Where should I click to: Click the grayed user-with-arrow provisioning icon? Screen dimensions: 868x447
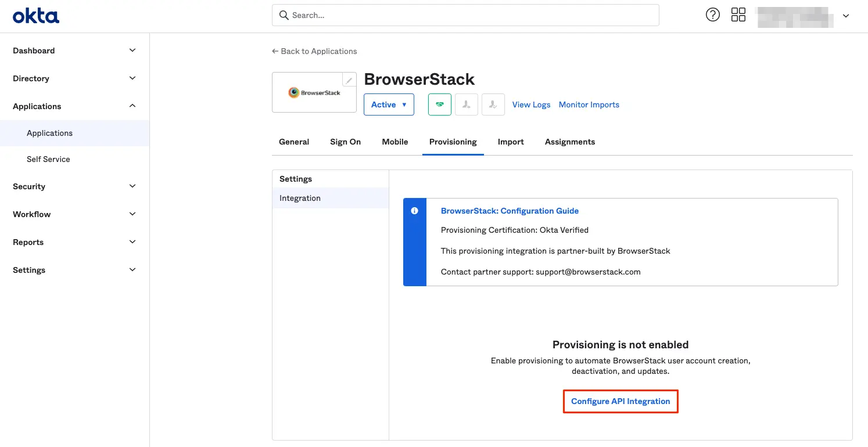pos(466,104)
